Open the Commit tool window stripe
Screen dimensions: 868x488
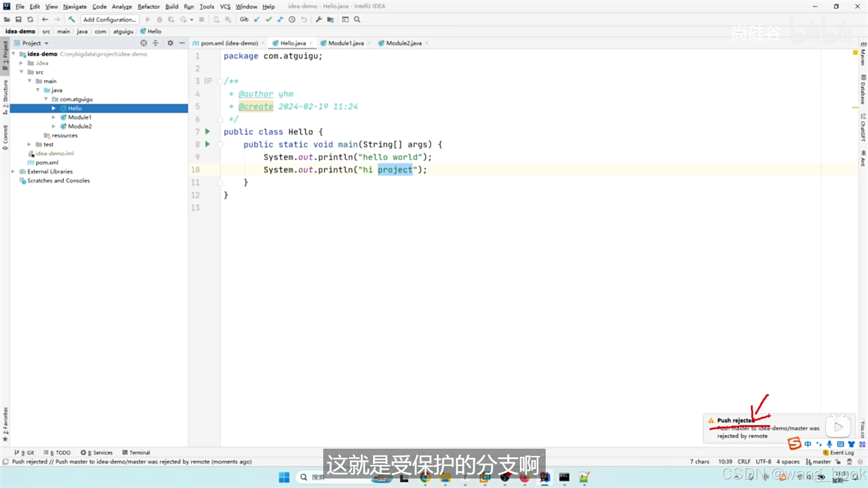click(x=5, y=137)
